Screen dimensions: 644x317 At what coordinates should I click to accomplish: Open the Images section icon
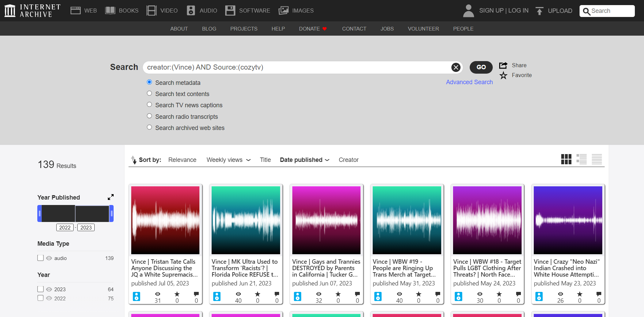(284, 11)
